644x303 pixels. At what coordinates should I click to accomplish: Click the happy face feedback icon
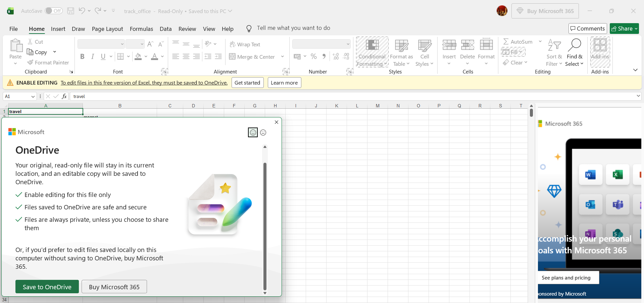pos(253,133)
